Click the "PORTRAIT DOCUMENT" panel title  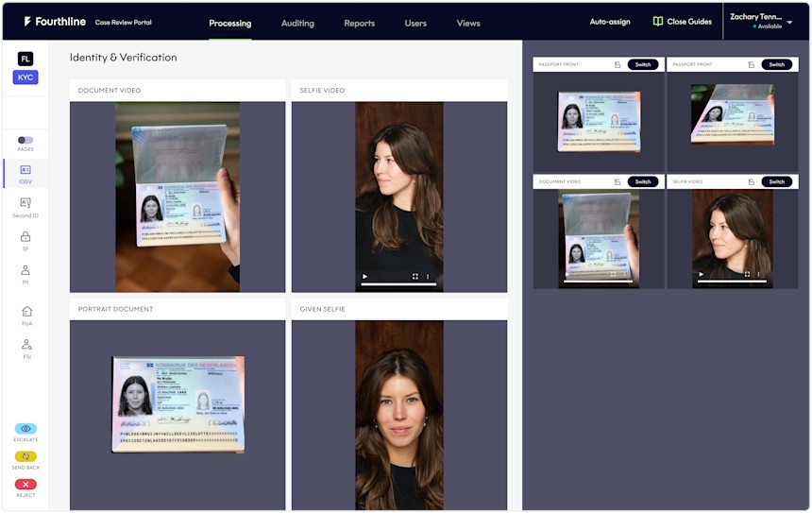click(x=115, y=309)
